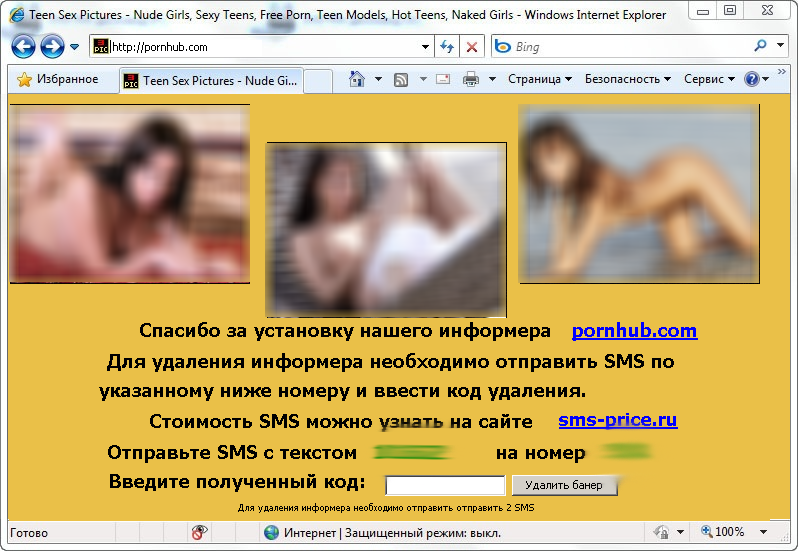798x551 pixels.
Task: Click the Print icon
Action: pos(471,79)
